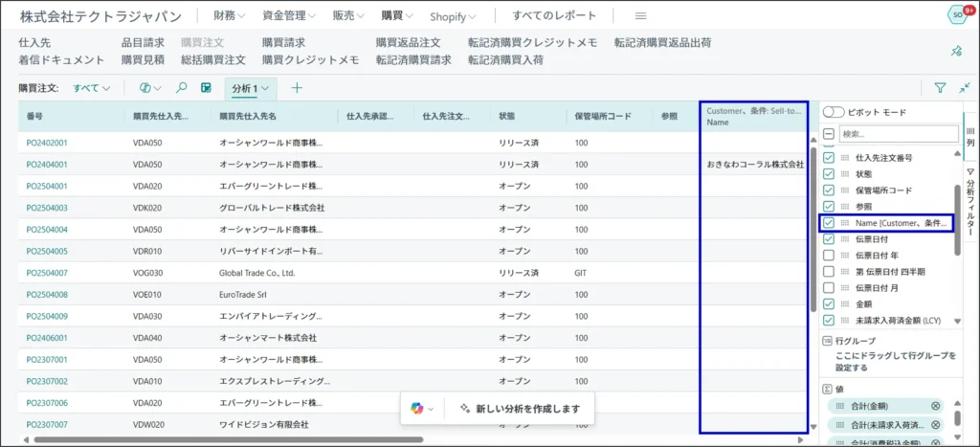
Task: Click the SO user account avatar
Action: [956, 15]
